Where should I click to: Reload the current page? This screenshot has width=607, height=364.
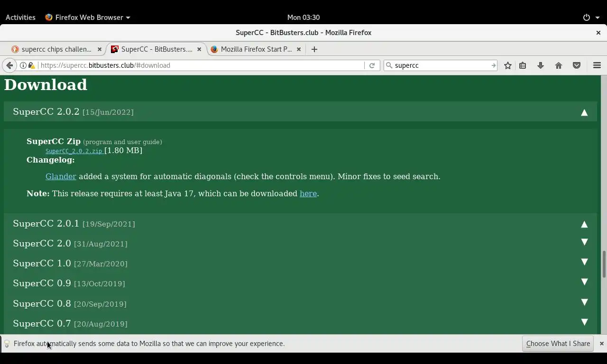coord(372,65)
